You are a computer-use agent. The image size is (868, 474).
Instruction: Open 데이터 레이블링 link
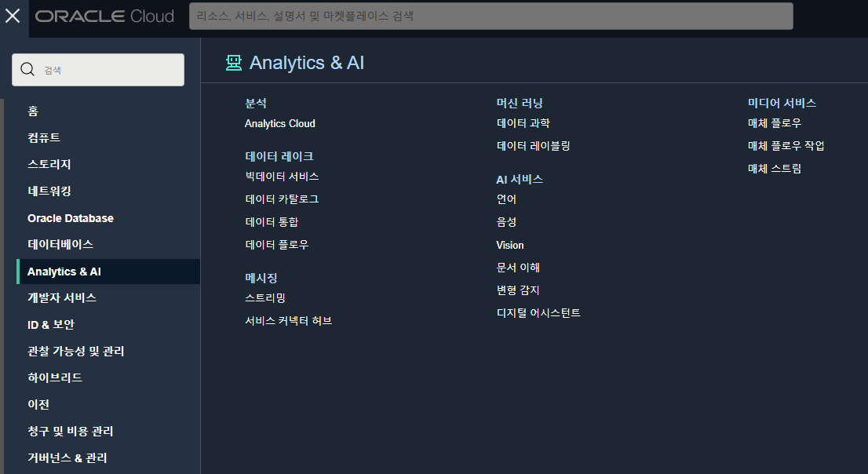click(x=533, y=146)
